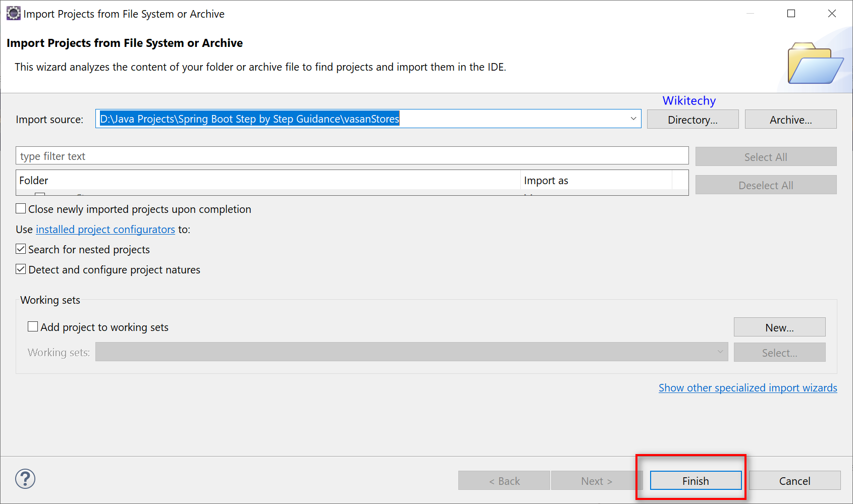Screen dimensions: 853x504
Task: Check Add project to working sets
Action: (x=33, y=327)
